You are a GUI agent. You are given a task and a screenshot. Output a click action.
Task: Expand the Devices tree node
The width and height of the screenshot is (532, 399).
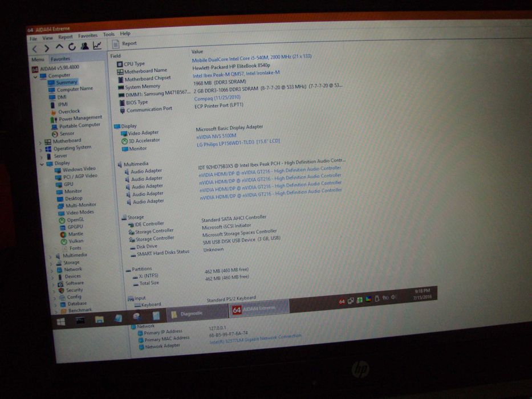pyautogui.click(x=52, y=278)
